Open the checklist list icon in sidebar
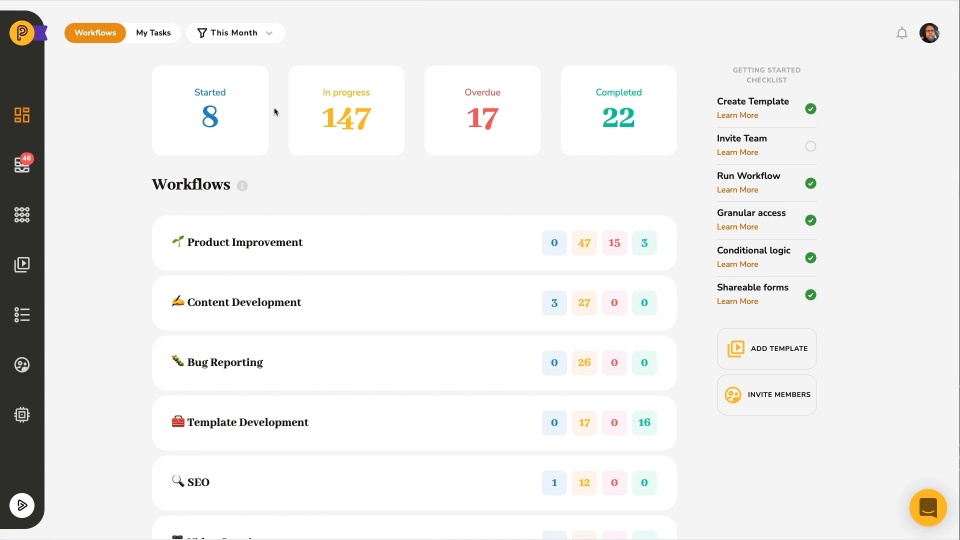The width and height of the screenshot is (960, 540). pos(22,315)
